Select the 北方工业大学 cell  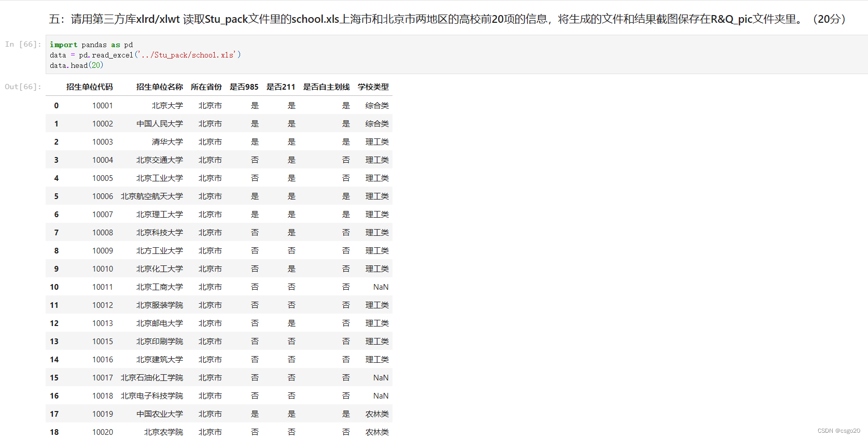coord(159,251)
